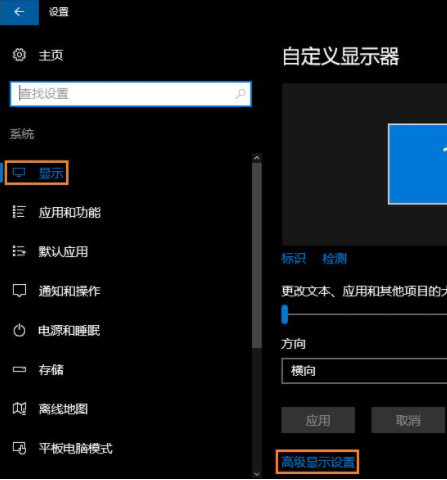Click the back arrow button
Viewport: 447px width, 480px height.
coord(19,12)
